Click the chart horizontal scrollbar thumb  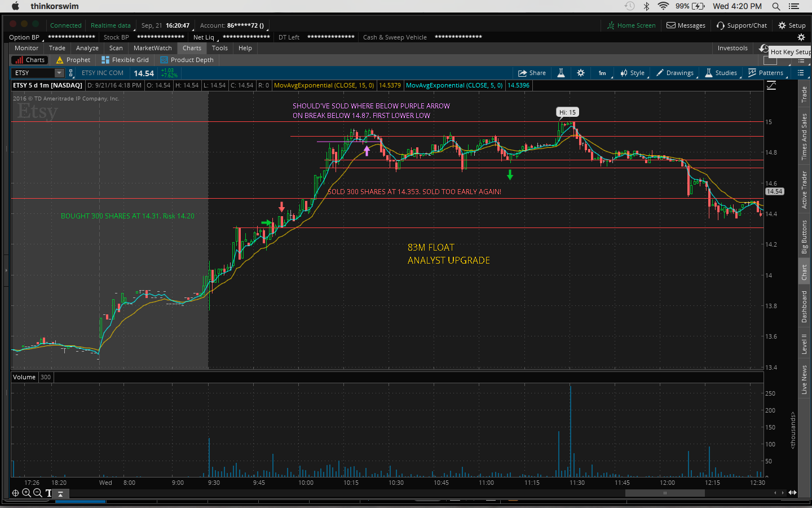click(665, 493)
